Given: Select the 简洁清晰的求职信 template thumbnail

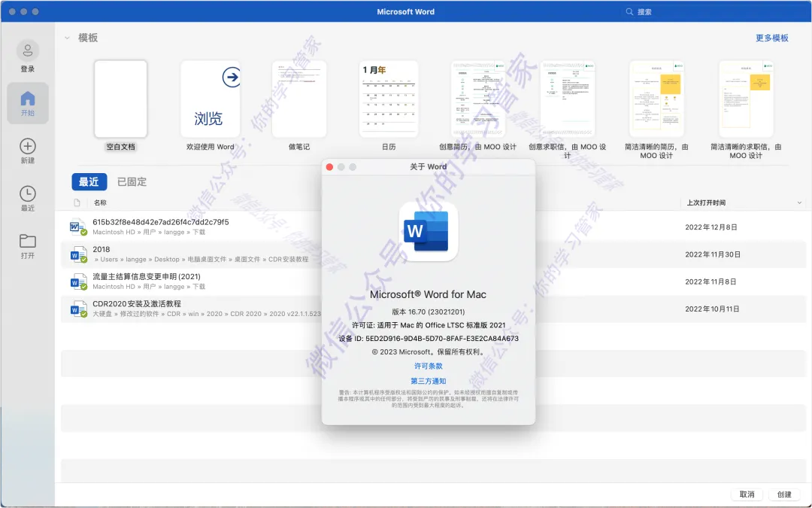Looking at the screenshot, I should coord(747,99).
